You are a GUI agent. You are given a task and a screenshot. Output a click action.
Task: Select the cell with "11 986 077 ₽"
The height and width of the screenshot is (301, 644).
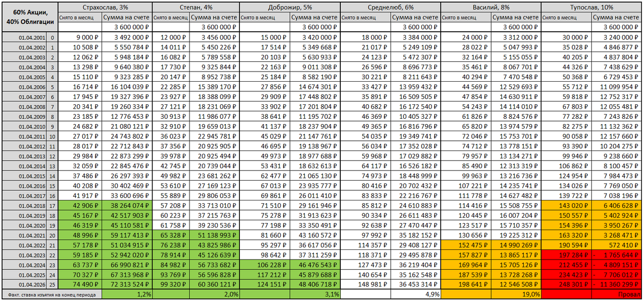(215, 116)
